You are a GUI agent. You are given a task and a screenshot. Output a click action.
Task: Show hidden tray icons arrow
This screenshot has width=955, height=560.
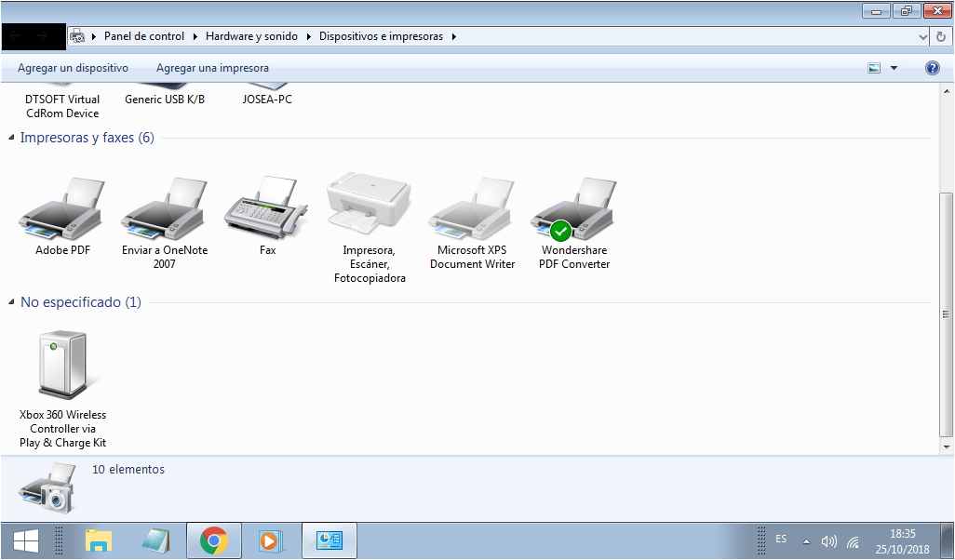point(806,541)
